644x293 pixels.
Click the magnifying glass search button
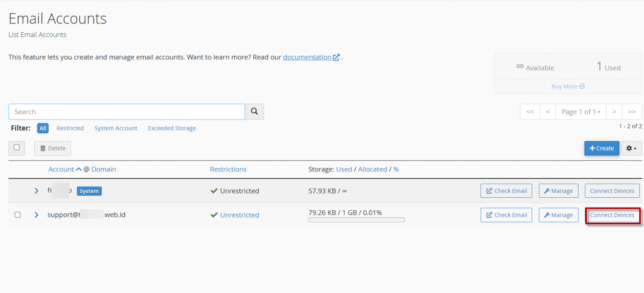click(254, 112)
